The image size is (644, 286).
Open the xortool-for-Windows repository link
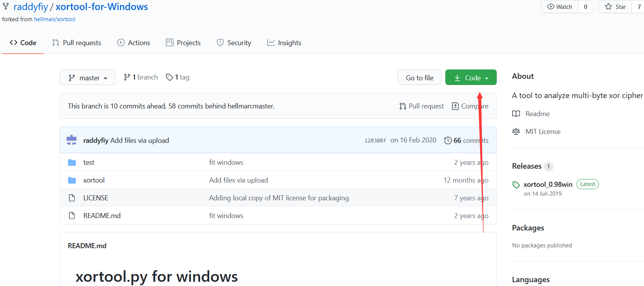pos(102,7)
